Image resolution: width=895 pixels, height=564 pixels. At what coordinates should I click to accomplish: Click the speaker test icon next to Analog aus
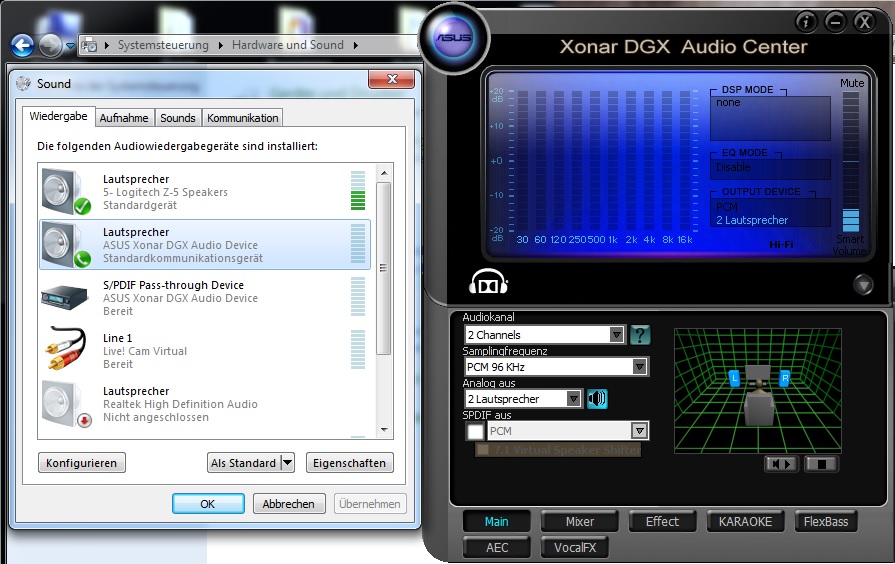point(597,398)
